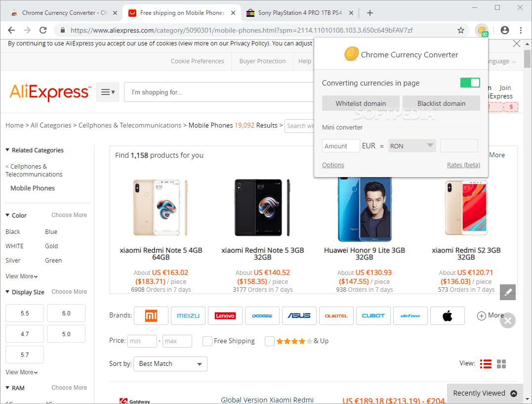Screen dimensions: 532x404
Task: Filter by Cubot brand
Action: [x=373, y=315]
